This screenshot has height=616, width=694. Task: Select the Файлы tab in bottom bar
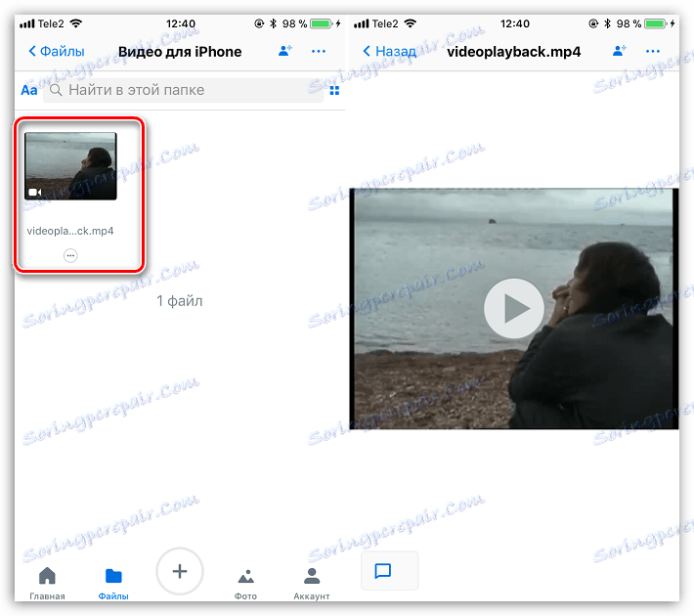point(113,584)
